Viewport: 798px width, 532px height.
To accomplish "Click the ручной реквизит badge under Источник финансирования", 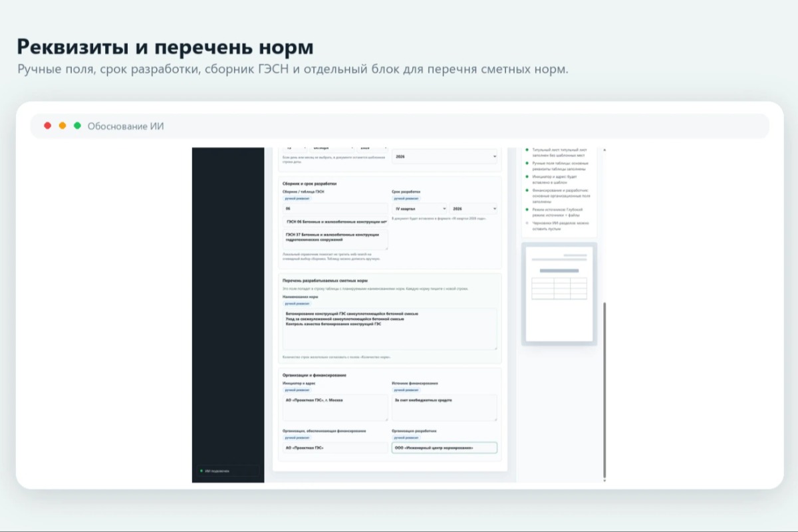I will point(406,390).
